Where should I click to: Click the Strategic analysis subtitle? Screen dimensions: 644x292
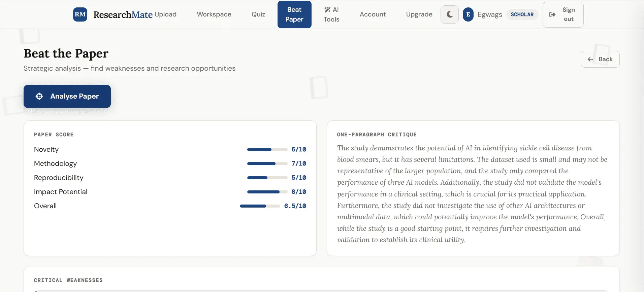tap(129, 68)
